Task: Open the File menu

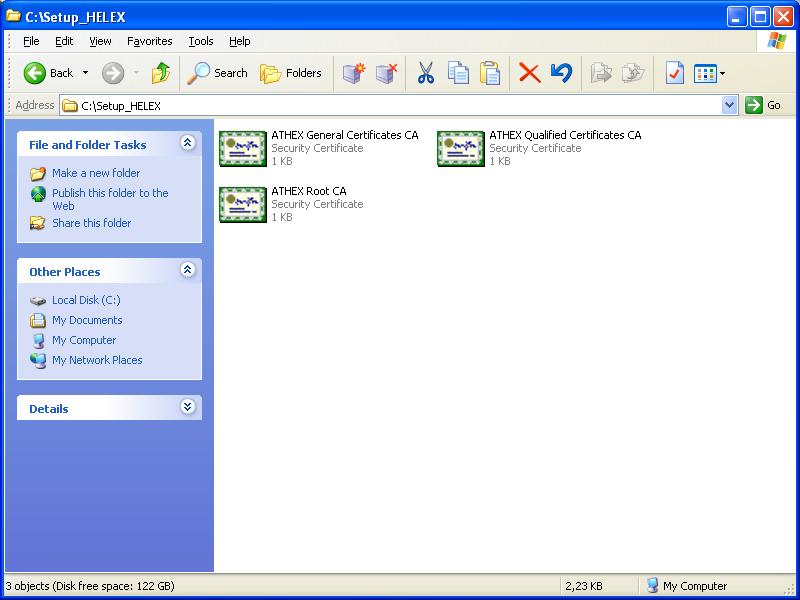Action: [x=31, y=41]
